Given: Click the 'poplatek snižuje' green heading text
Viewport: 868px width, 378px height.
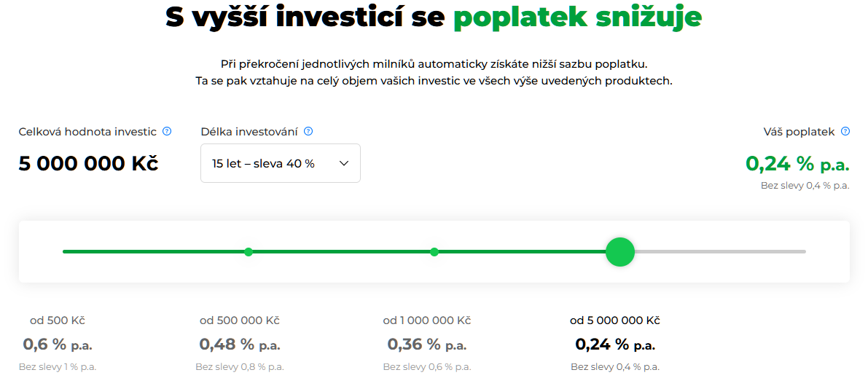Looking at the screenshot, I should (x=577, y=17).
